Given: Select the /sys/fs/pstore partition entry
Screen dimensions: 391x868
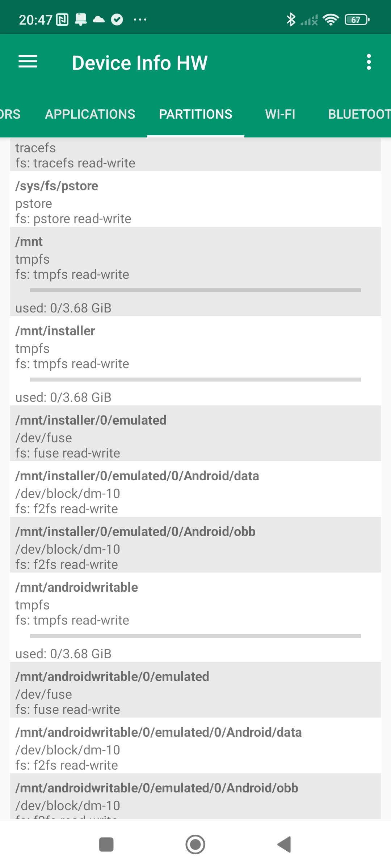Looking at the screenshot, I should click(195, 199).
